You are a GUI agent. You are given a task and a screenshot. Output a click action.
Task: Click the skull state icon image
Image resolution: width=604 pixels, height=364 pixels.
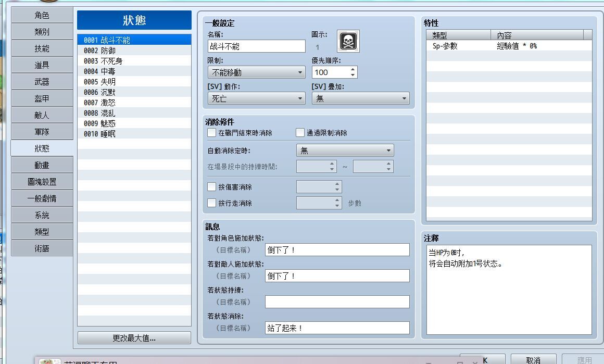pos(348,41)
